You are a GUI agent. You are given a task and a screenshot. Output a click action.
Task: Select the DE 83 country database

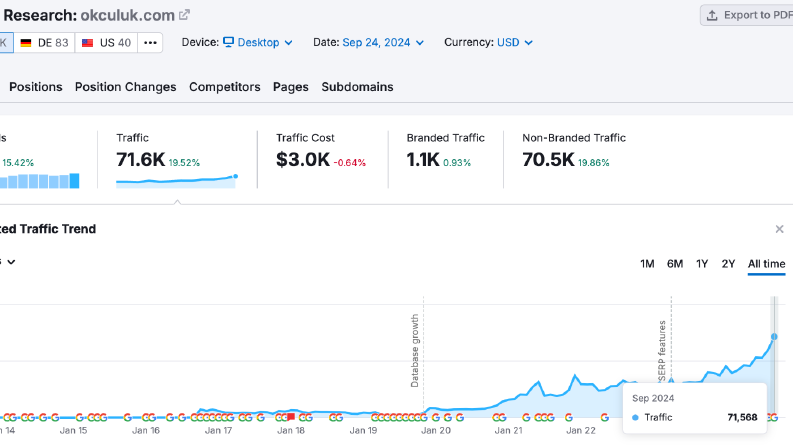pyautogui.click(x=45, y=42)
